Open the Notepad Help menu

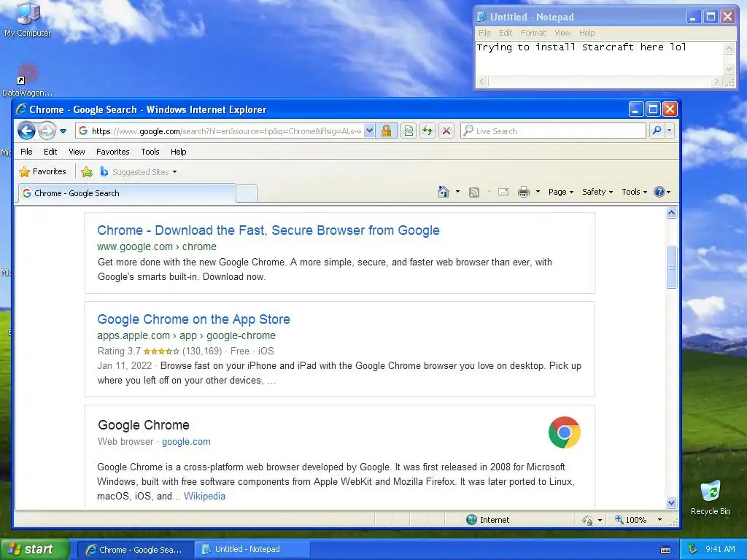587,33
